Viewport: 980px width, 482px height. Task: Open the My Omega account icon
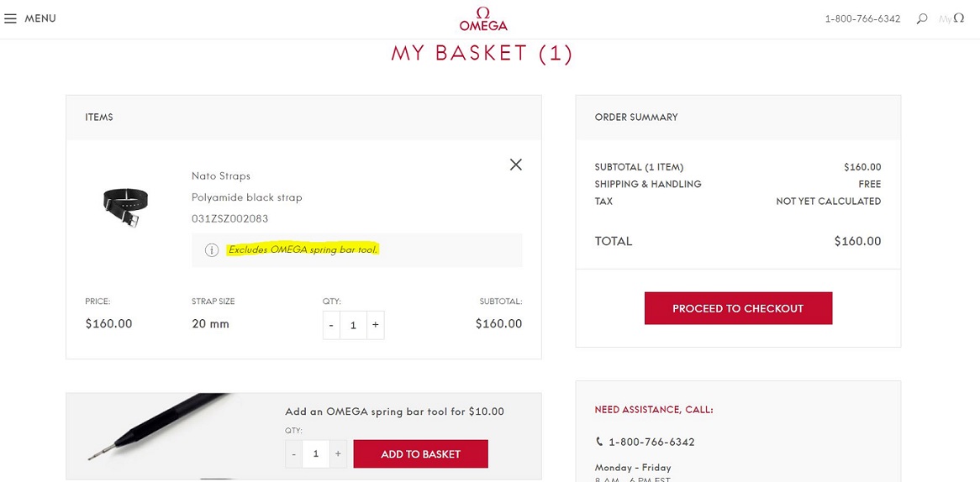pos(952,18)
